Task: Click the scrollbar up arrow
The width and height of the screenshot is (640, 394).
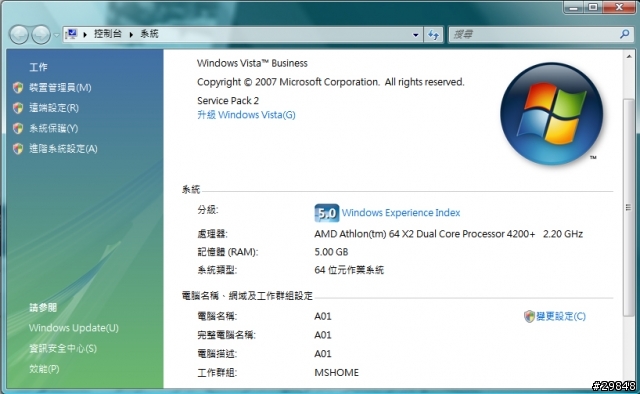Action: point(629,56)
